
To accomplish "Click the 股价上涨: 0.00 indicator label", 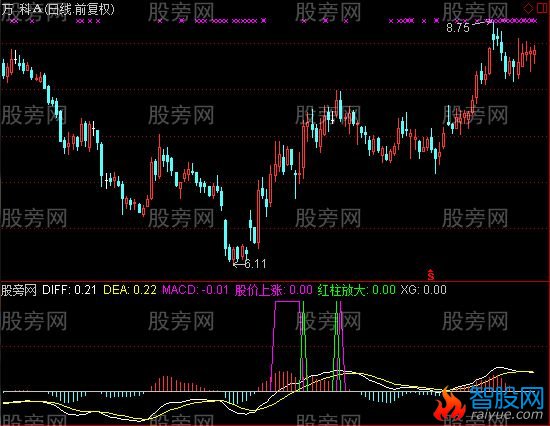I will (274, 290).
